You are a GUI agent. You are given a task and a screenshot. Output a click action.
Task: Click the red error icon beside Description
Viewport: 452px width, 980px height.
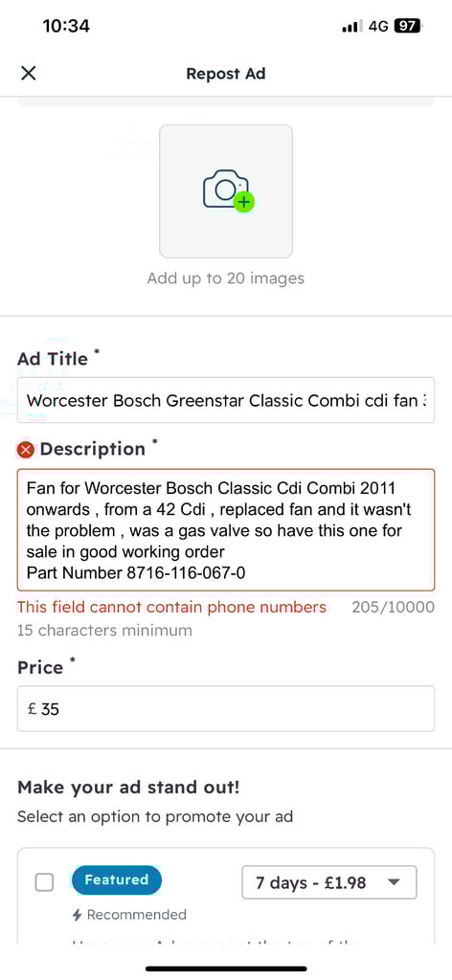point(26,450)
